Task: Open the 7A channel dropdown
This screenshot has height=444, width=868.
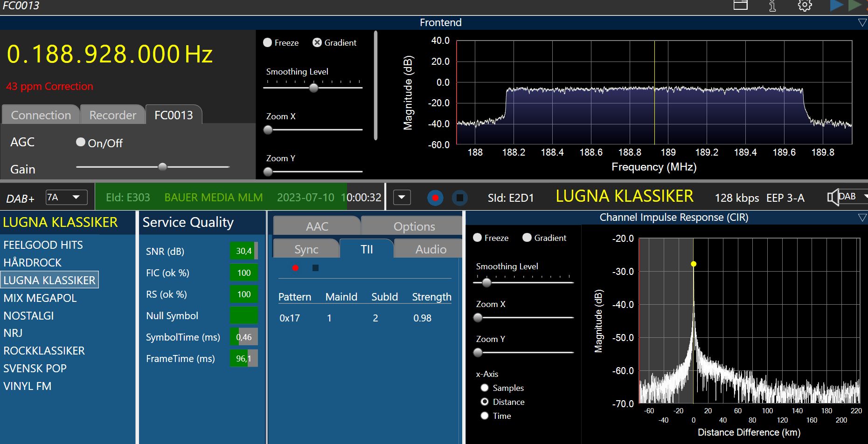Action: point(66,198)
